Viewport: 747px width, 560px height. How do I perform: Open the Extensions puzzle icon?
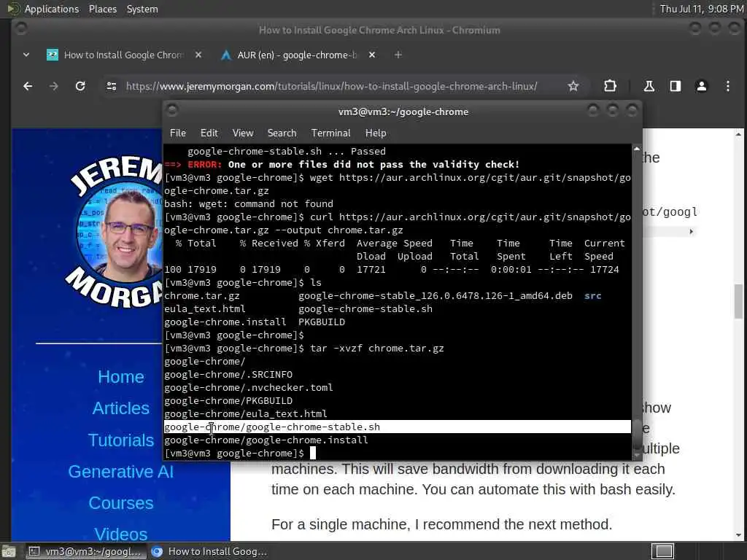pyautogui.click(x=610, y=86)
